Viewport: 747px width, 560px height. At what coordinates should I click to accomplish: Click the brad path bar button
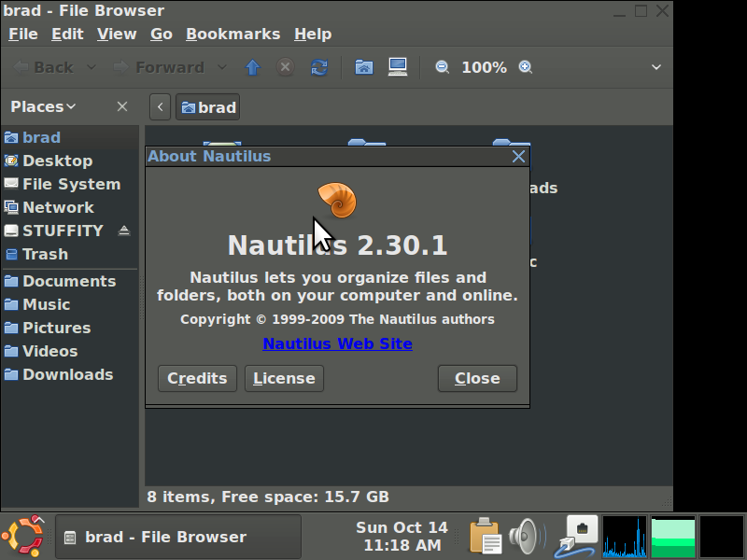click(208, 107)
